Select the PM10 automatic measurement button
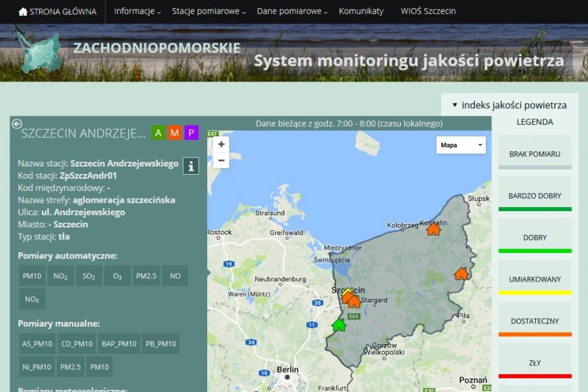This screenshot has height=392, width=588. click(x=32, y=275)
